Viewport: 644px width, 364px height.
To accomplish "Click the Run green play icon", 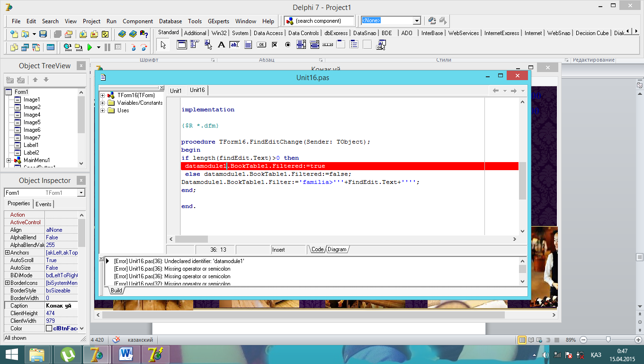I will pos(89,47).
